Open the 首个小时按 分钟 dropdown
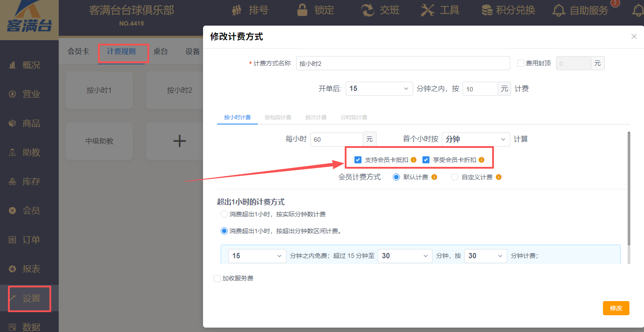The width and height of the screenshot is (644, 332). pos(476,139)
